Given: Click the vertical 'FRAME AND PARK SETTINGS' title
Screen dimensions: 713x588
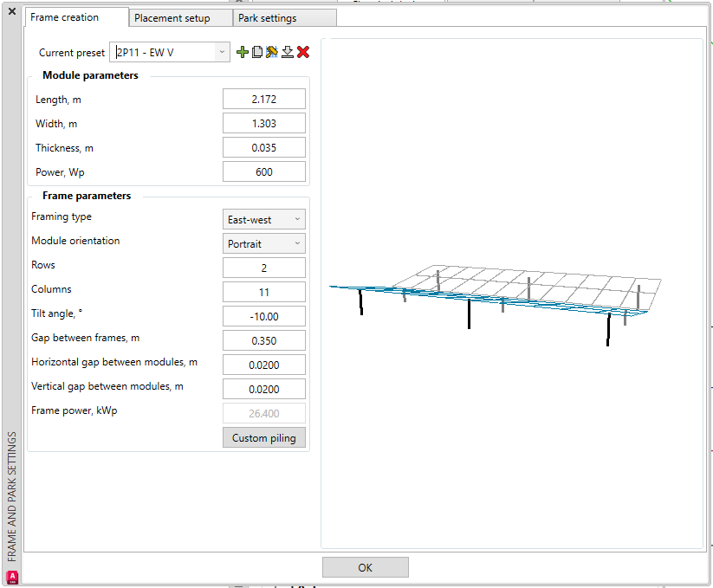Looking at the screenshot, I should 12,496.
